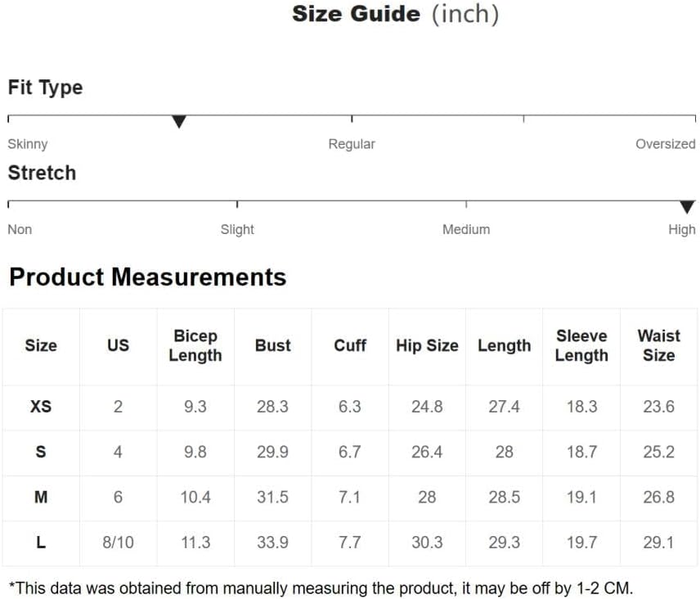Click the Bust column header
Image resolution: width=700 pixels, height=599 pixels.
coord(273,345)
